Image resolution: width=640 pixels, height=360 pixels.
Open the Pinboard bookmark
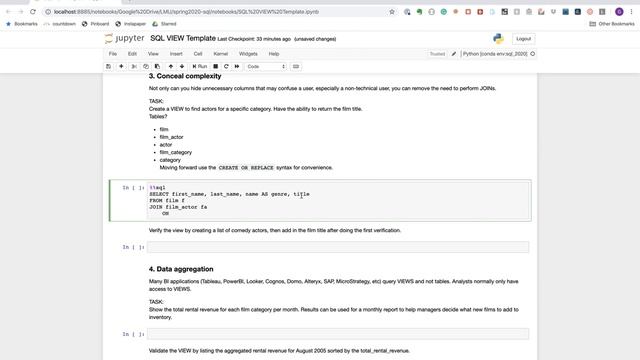96,24
